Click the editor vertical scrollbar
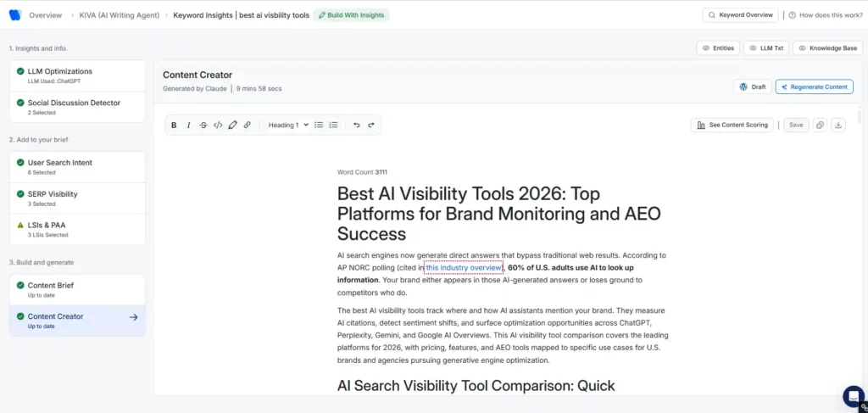The image size is (868, 413). tap(860, 116)
